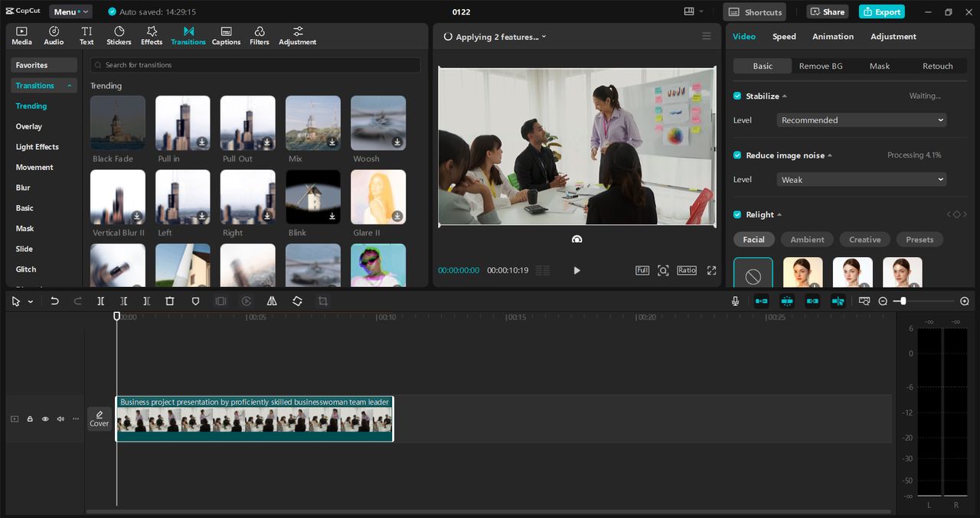Toggle the linkage button in the timeline toolbar

812,301
